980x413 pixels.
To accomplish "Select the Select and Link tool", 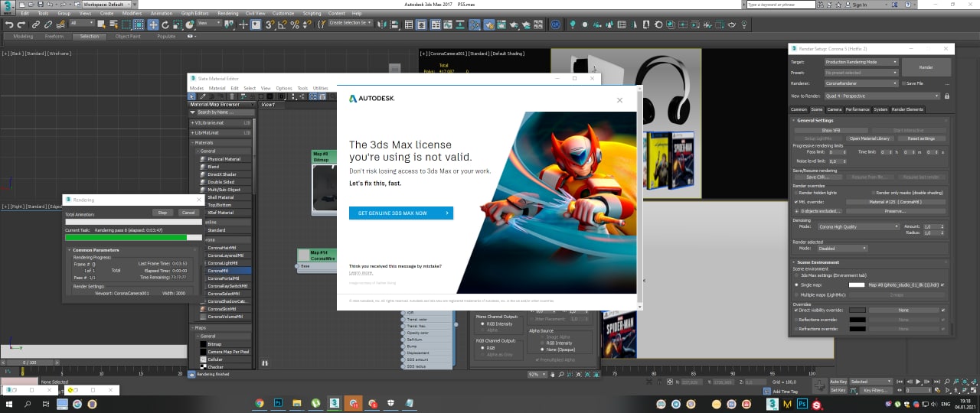I will (35, 24).
